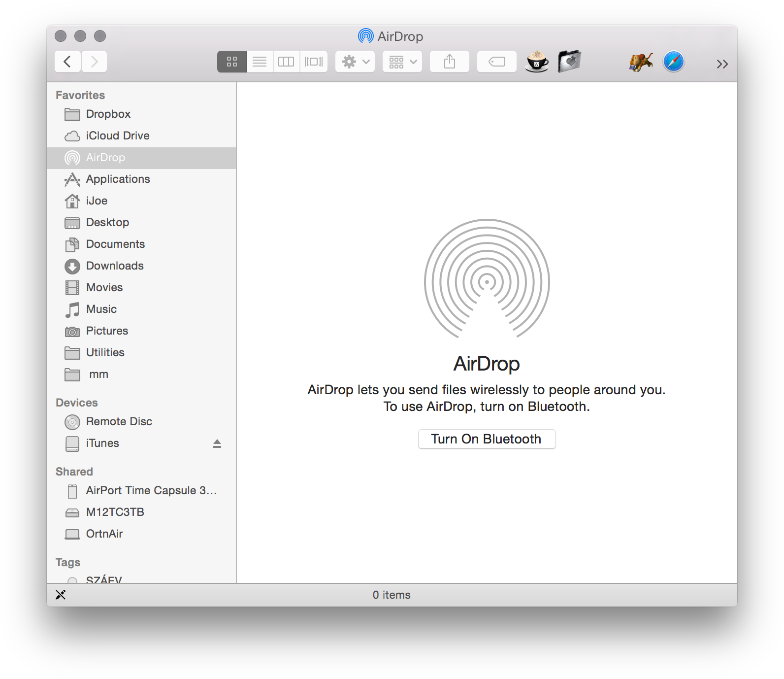Viewport: 784px width, 679px height.
Task: Click the Shared section header
Action: pos(74,472)
